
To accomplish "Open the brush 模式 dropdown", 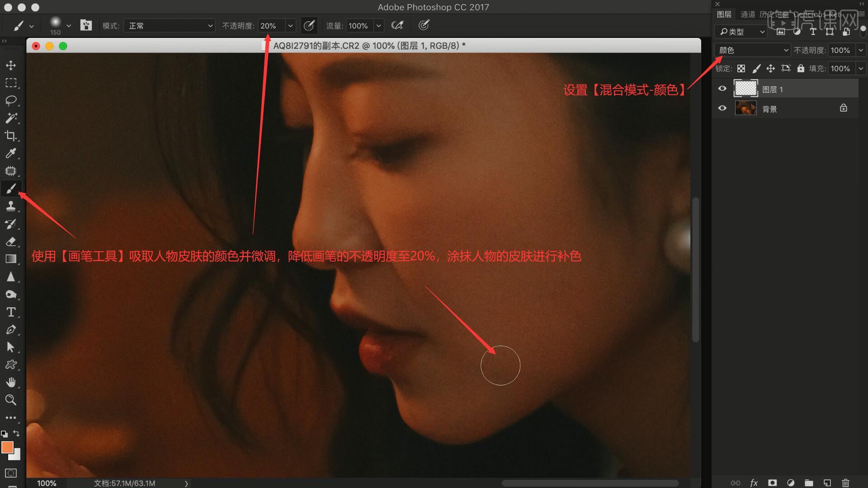I will 170,26.
